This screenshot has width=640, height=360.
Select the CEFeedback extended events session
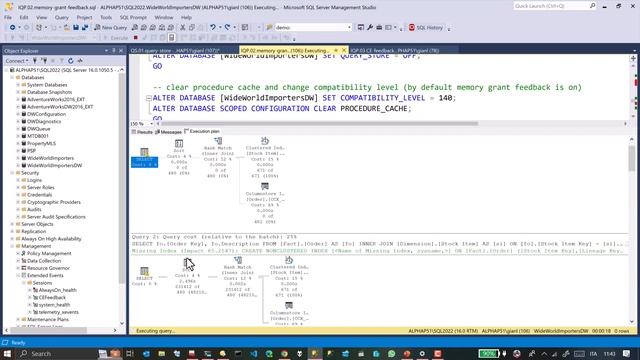52,298
